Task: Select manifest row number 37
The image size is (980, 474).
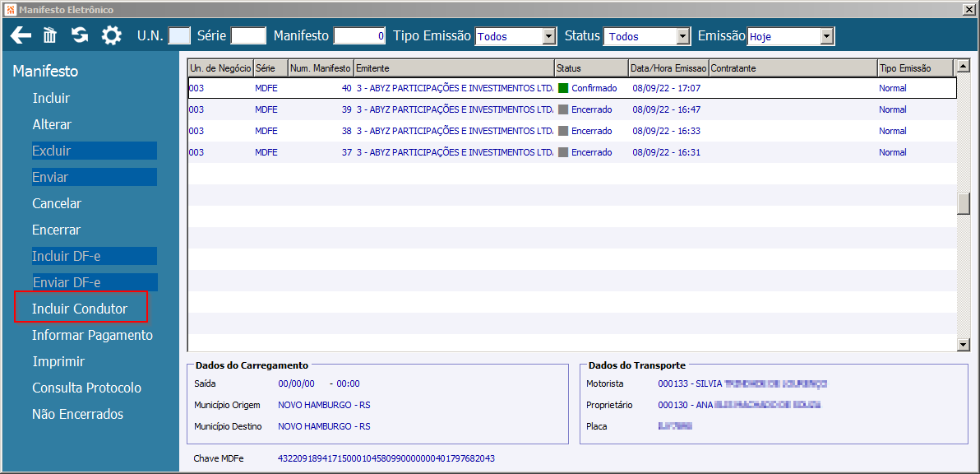Action: (572, 152)
